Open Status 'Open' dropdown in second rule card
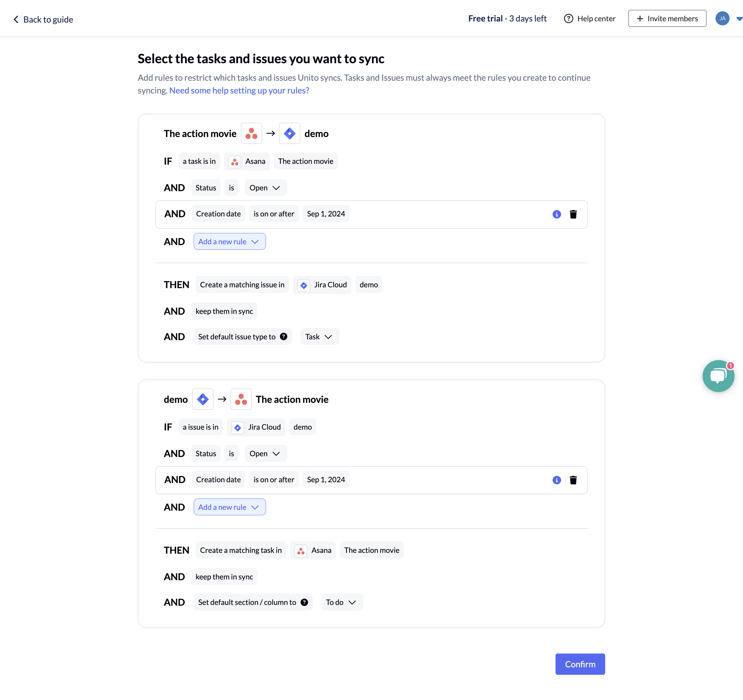Screen dimensions: 743x700 (x=265, y=453)
